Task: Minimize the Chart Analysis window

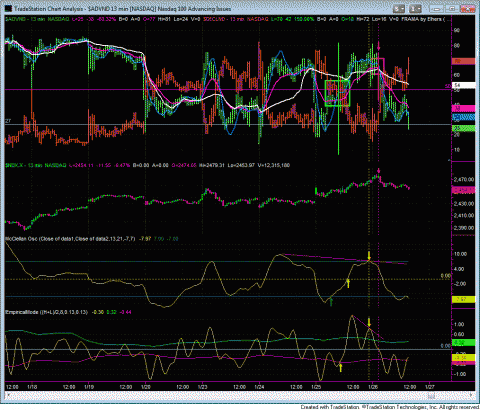Action: point(437,9)
